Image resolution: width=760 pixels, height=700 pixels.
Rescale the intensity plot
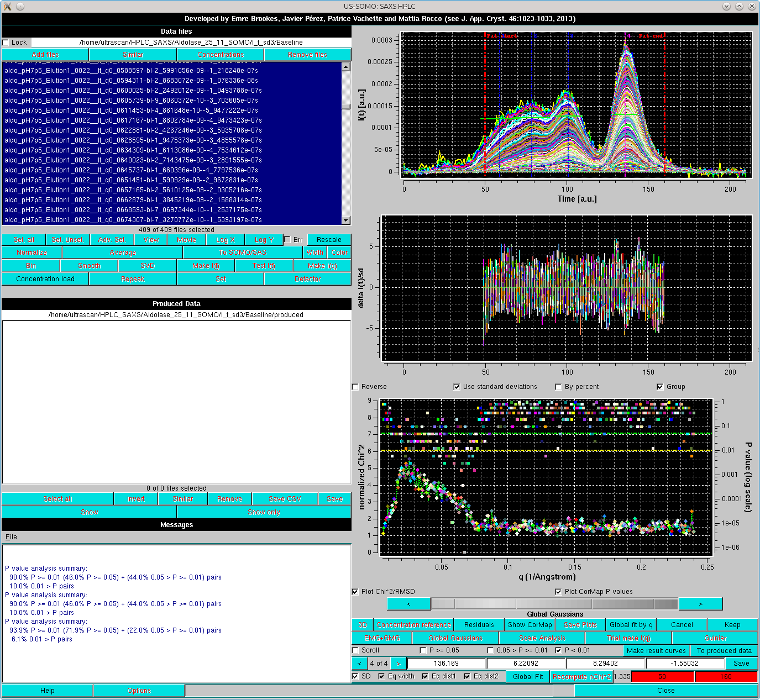(329, 239)
